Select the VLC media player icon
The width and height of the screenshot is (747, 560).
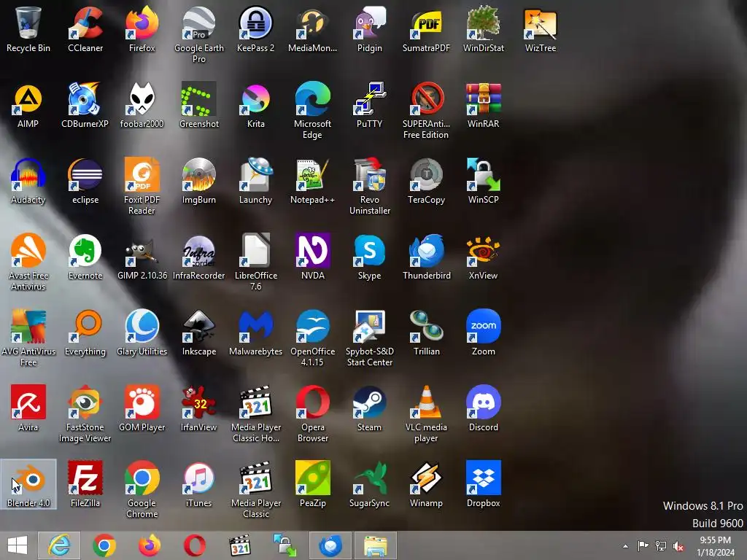click(x=426, y=413)
